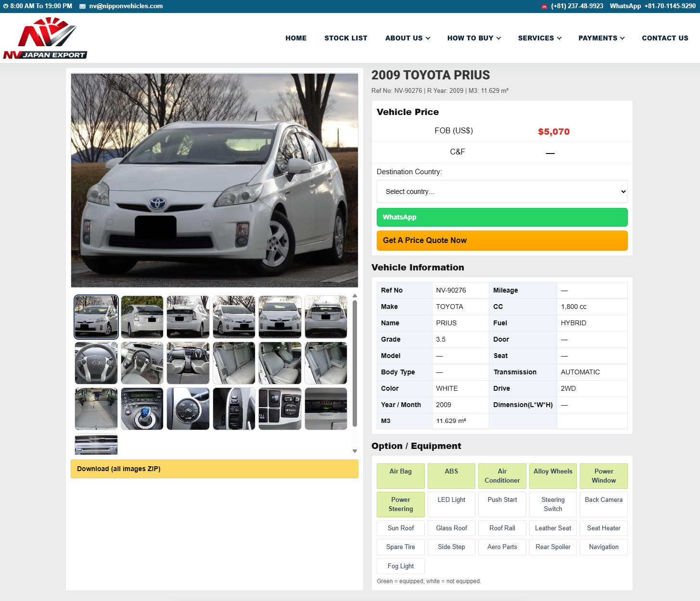Click the Air Conditioner equipment tile
Image resolution: width=700 pixels, height=601 pixels.
click(502, 476)
